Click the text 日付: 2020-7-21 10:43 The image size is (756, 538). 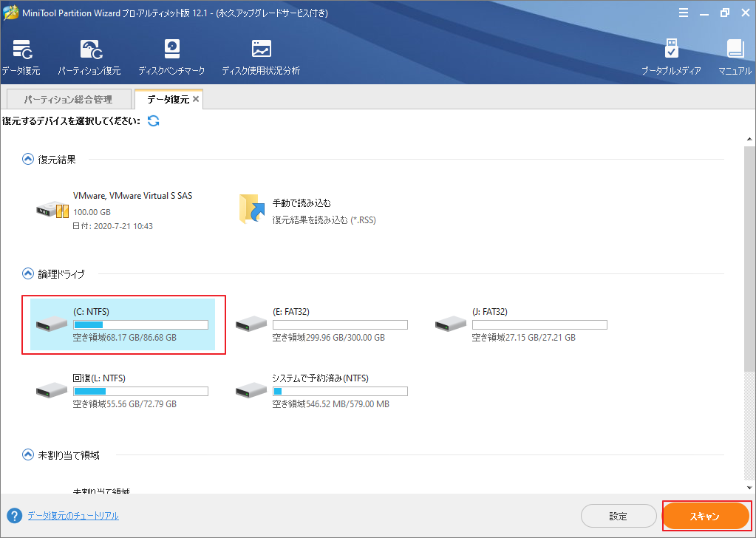coord(113,226)
